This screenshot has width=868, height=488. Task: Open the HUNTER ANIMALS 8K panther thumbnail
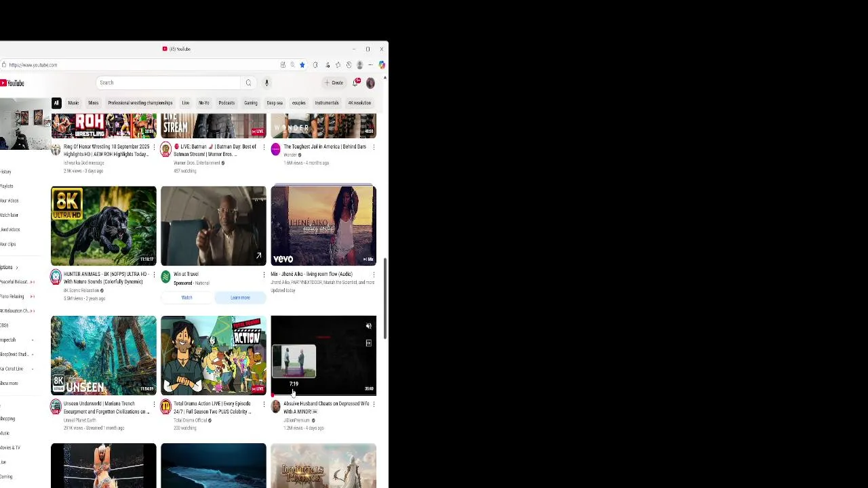104,226
